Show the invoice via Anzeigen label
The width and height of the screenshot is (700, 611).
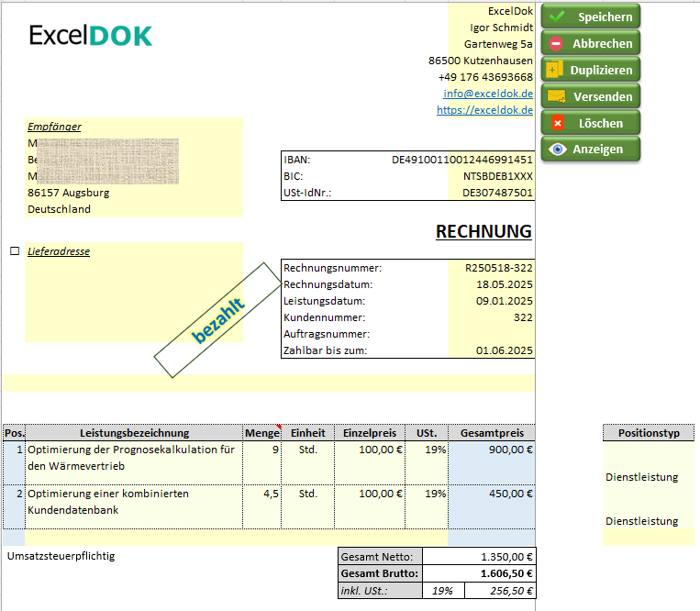(x=597, y=149)
